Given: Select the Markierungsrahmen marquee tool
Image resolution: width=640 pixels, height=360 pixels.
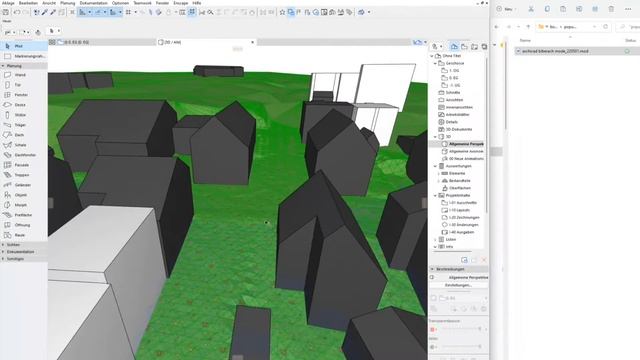Looking at the screenshot, I should 24,56.
